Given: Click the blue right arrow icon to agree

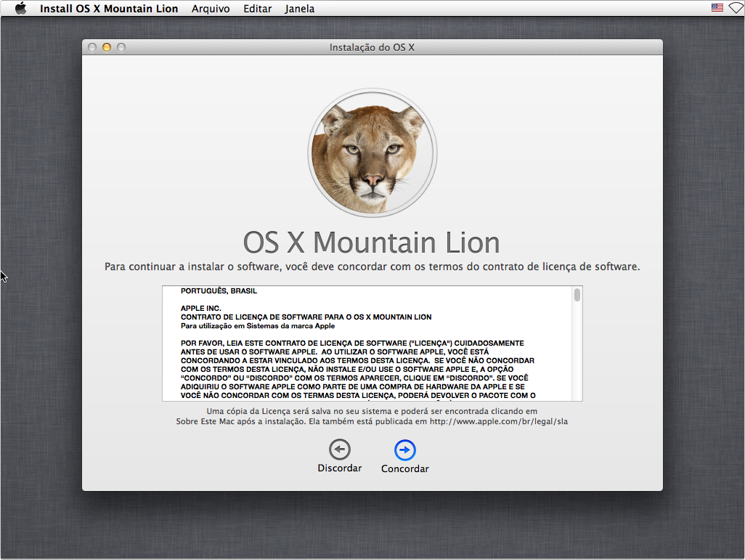Looking at the screenshot, I should (x=405, y=450).
